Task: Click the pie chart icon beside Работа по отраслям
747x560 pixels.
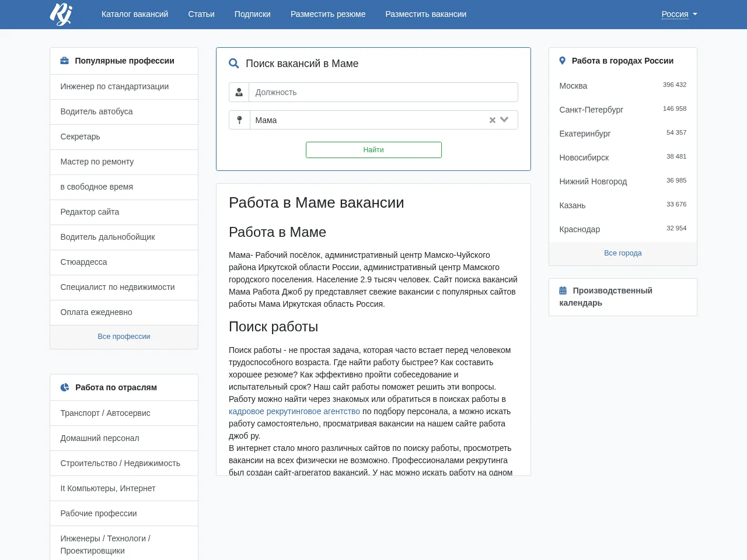Action: click(x=65, y=387)
